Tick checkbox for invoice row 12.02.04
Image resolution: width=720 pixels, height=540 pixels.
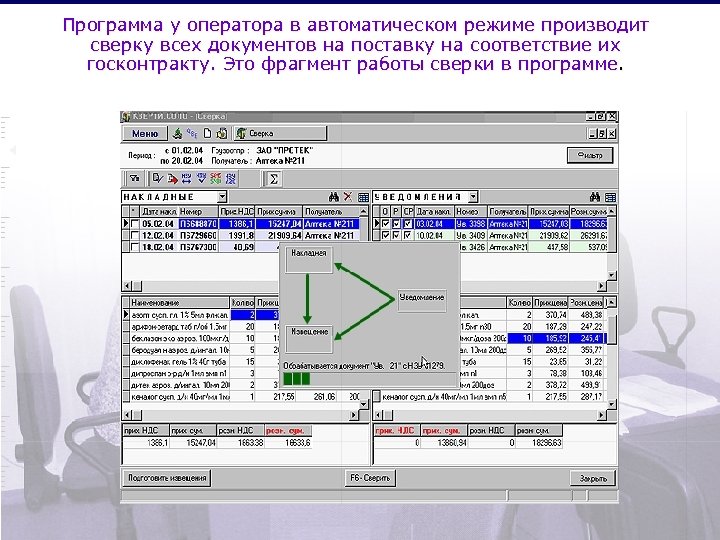coord(135,235)
